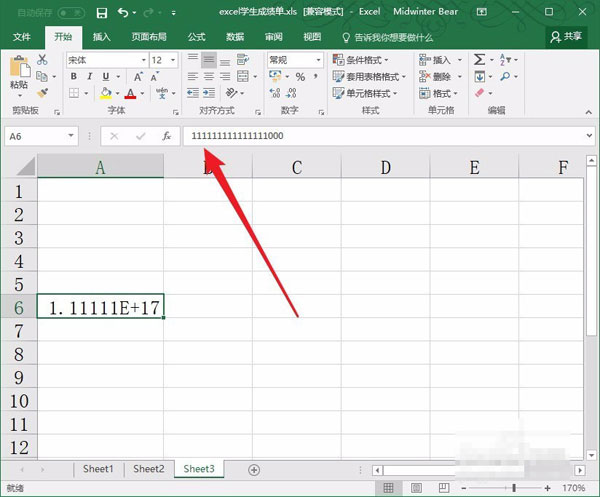Screen dimensions: 600x497
Task: Click the insert function fx icon
Action: pos(167,136)
